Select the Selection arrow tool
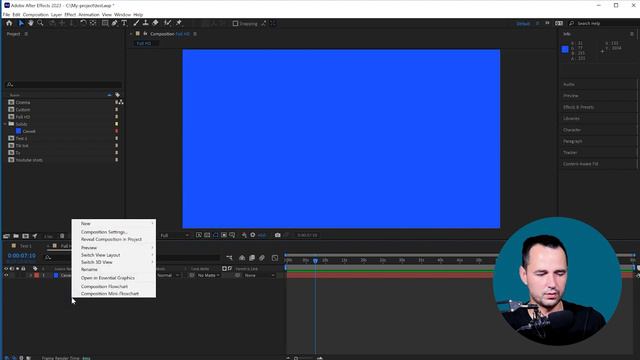 pyautogui.click(x=21, y=23)
